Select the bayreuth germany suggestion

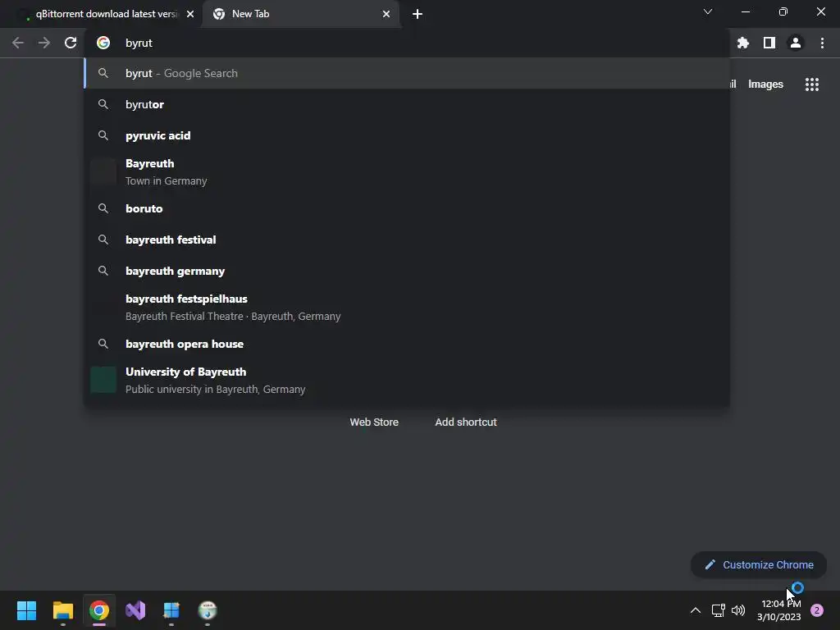407,271
